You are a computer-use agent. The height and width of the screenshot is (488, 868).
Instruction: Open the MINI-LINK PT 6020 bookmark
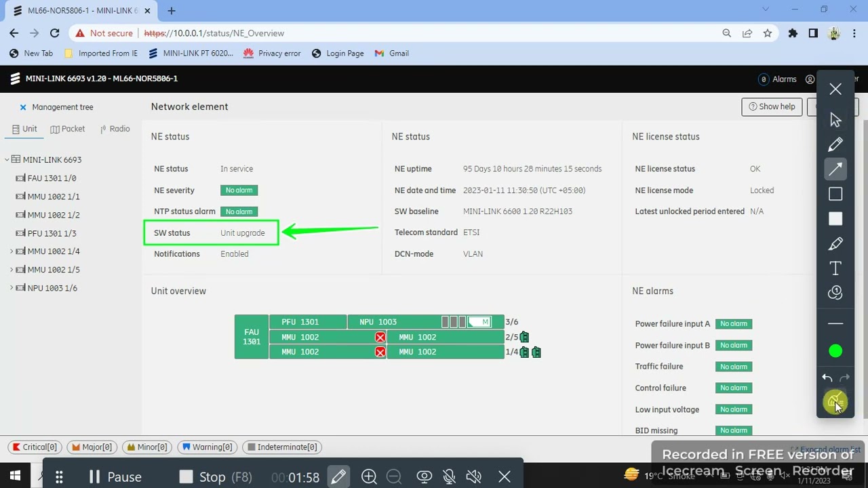191,54
